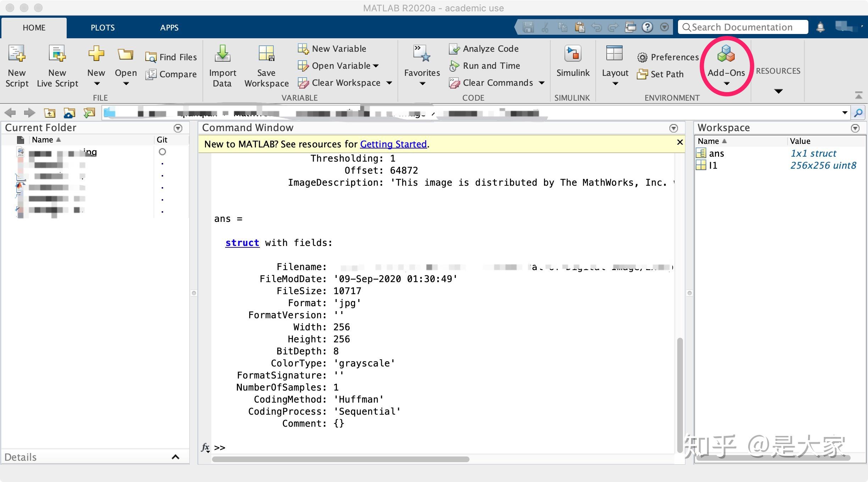868x482 pixels.
Task: Click the Analyze Code icon
Action: (x=454, y=49)
